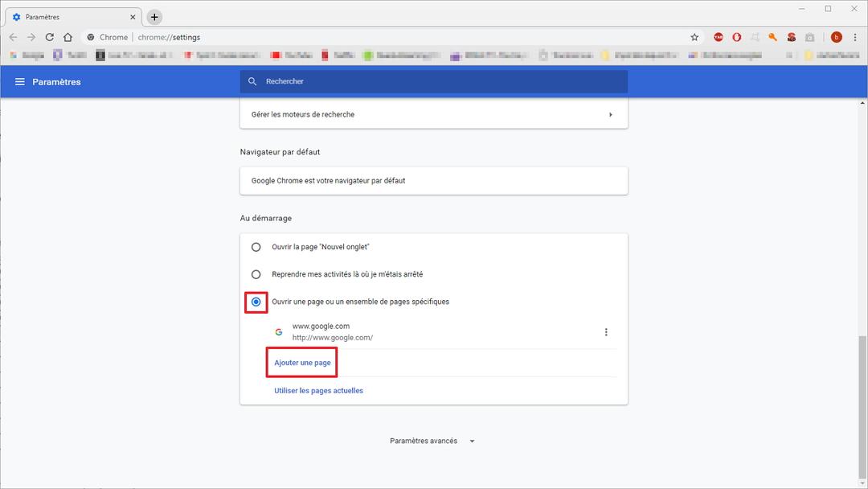Switch to the Paramètres tab
Image resolution: width=868 pixels, height=489 pixels.
68,17
